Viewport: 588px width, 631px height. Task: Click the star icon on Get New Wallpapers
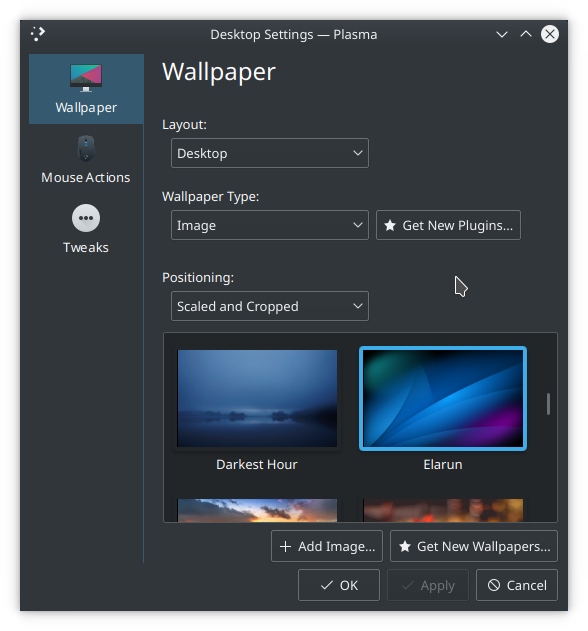(x=405, y=546)
